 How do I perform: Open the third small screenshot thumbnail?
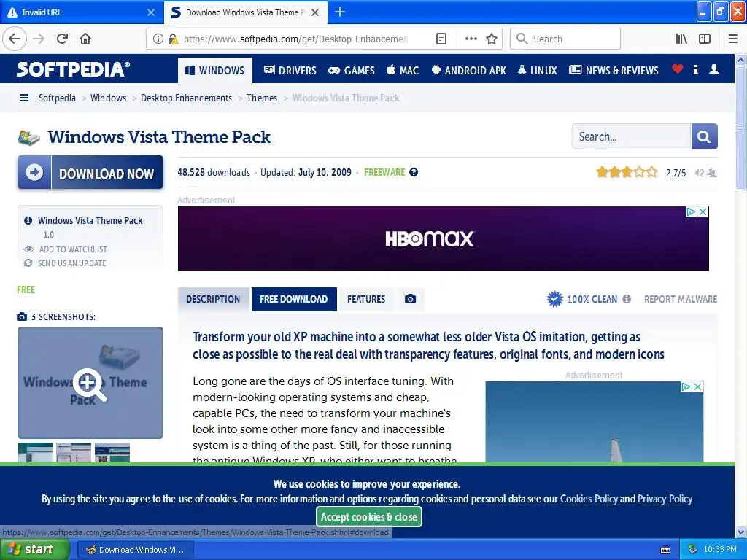[x=112, y=452]
